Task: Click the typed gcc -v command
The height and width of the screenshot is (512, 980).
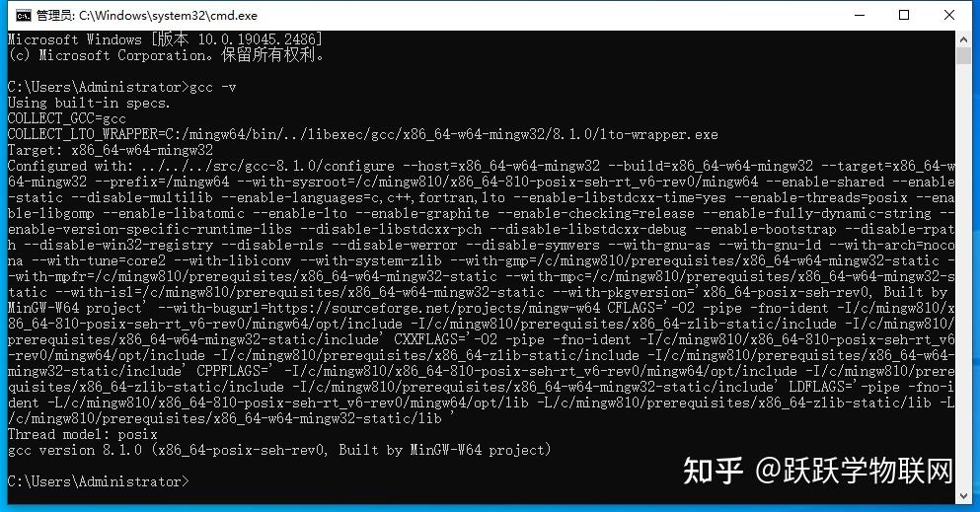Action: tap(212, 88)
